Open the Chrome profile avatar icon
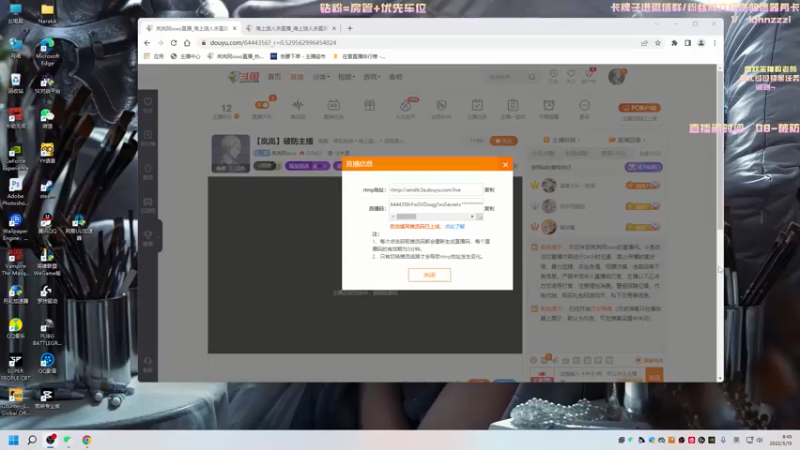The width and height of the screenshot is (800, 450). coord(701,43)
